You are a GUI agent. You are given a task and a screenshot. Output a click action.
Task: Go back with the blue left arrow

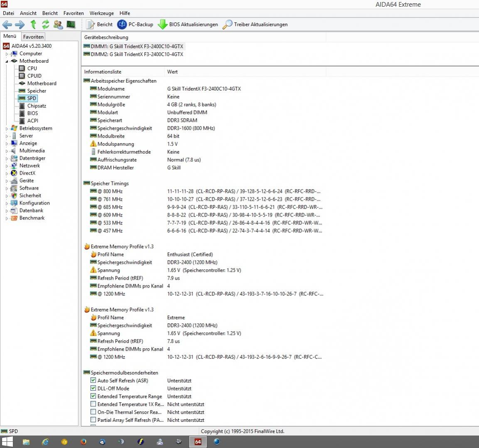click(7, 25)
